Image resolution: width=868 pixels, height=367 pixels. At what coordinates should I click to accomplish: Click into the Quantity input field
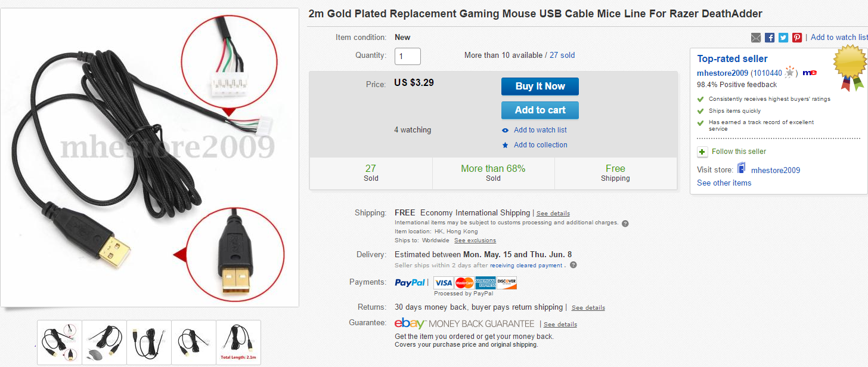pos(408,56)
